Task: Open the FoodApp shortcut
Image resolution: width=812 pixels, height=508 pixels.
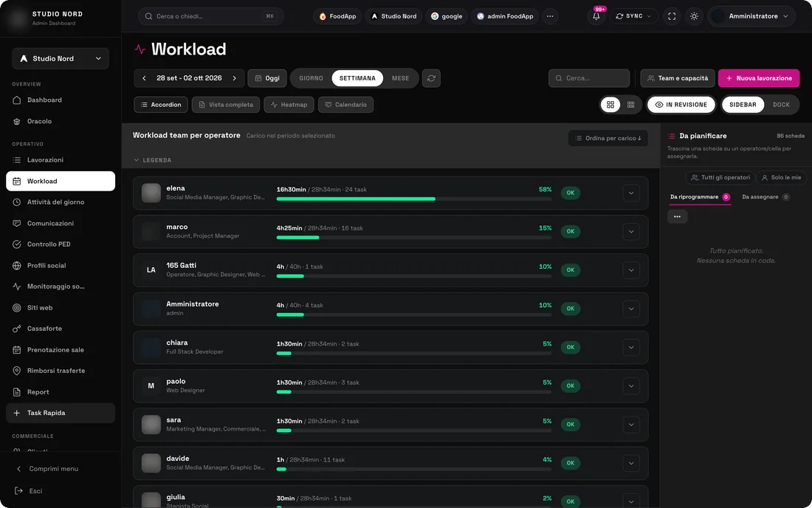Action: (337, 16)
